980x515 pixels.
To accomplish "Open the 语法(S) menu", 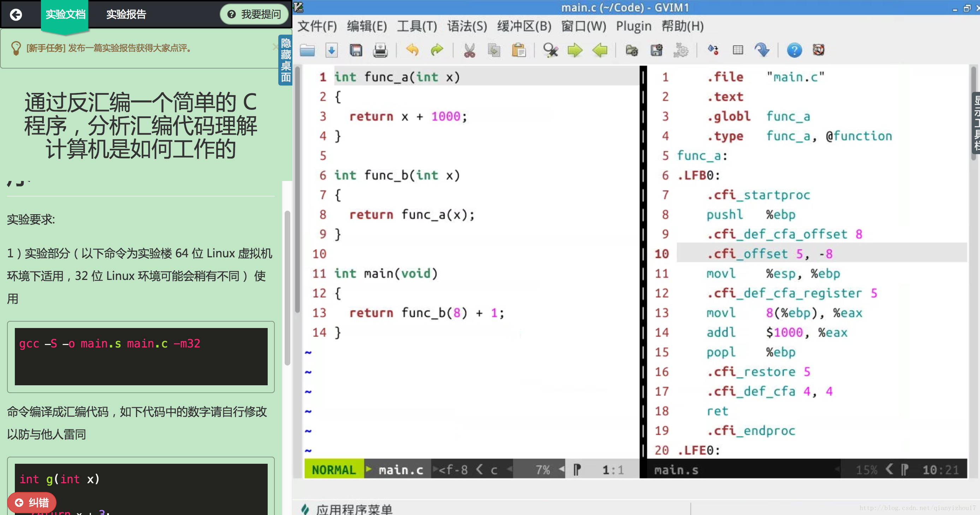I will pyautogui.click(x=467, y=26).
